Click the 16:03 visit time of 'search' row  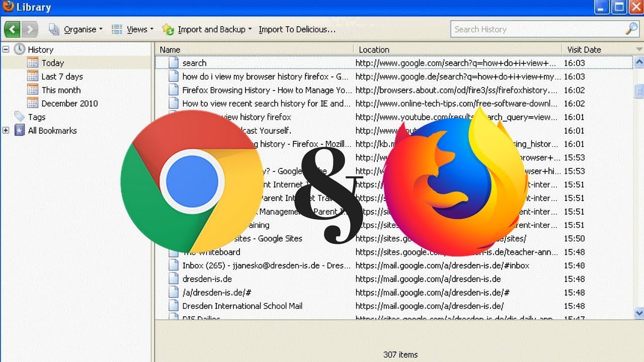(x=575, y=63)
